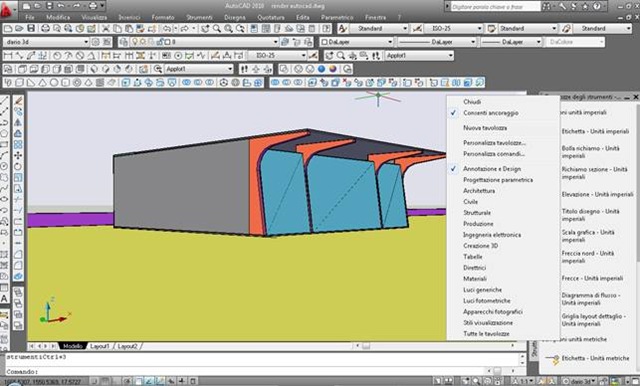
Task: Click the Undo arrow icon
Action: 167,29
